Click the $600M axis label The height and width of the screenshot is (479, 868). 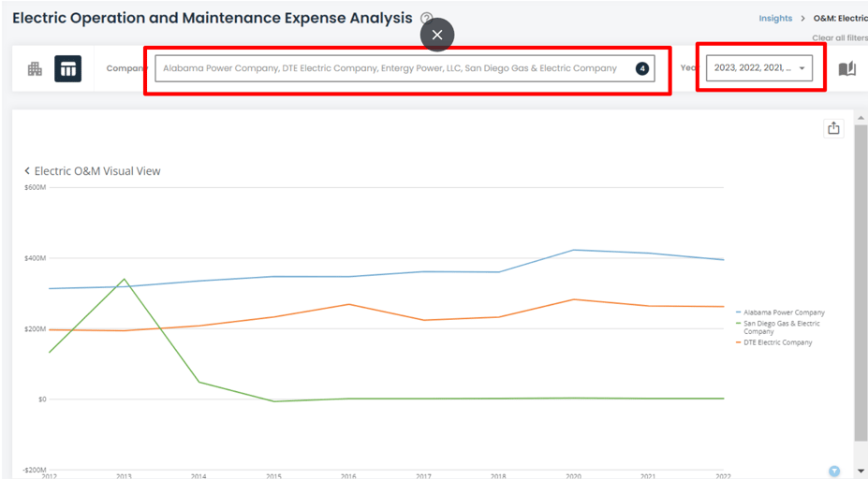pos(35,187)
